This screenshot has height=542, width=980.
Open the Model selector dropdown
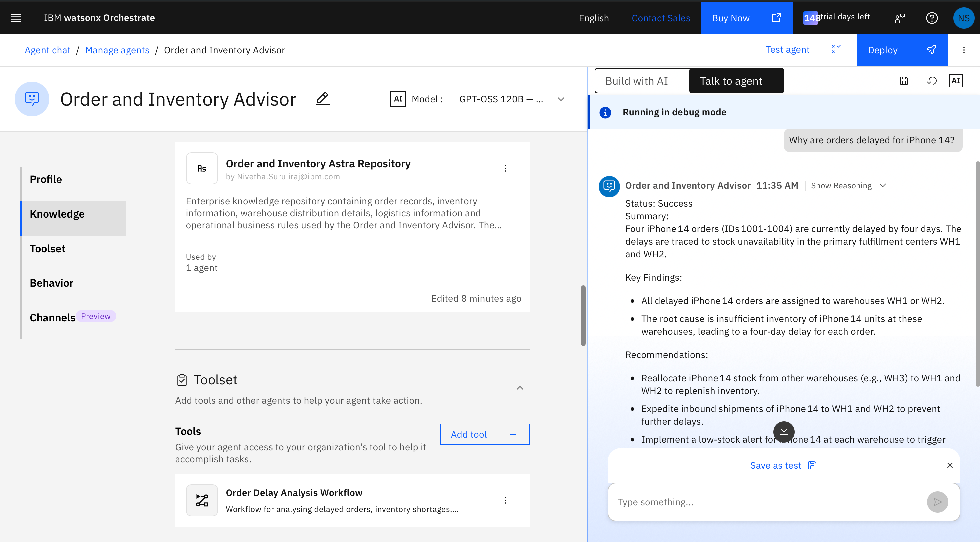point(512,99)
